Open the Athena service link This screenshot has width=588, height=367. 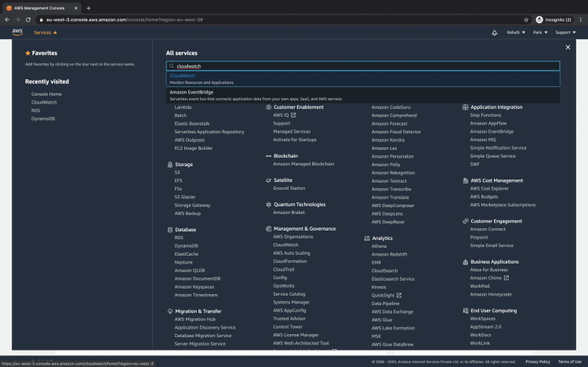tap(379, 246)
